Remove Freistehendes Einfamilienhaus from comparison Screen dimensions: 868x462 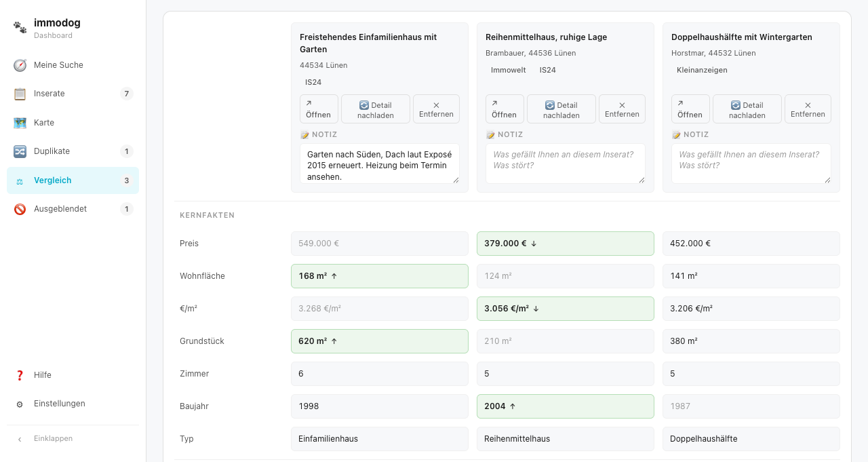coord(436,109)
